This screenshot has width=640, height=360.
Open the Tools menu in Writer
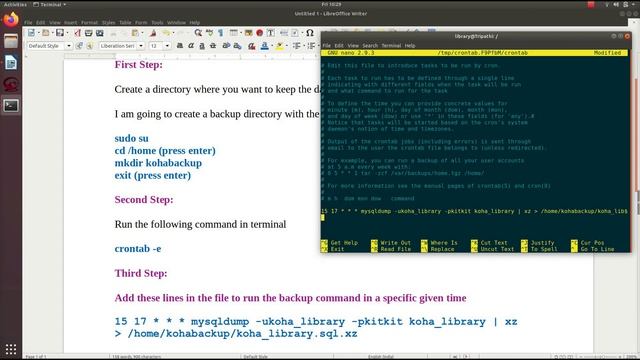[x=157, y=22]
